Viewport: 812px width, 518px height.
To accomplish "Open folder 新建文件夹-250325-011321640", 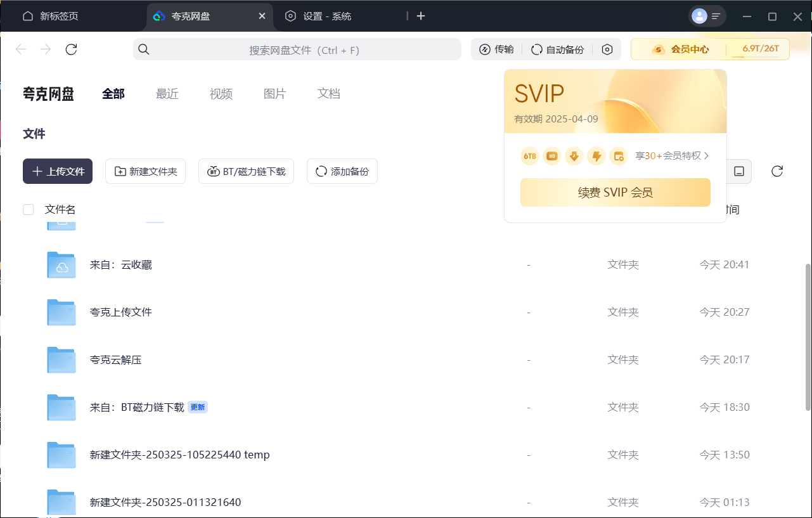I will tap(165, 502).
